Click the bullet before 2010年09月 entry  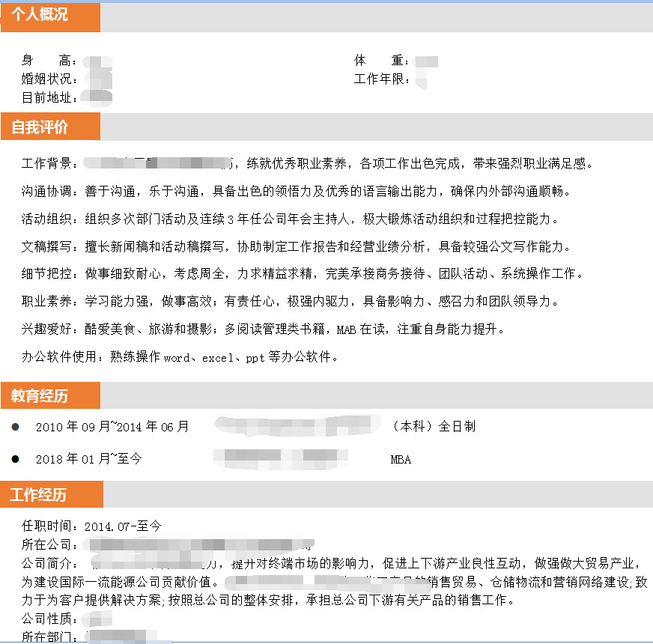point(16,427)
